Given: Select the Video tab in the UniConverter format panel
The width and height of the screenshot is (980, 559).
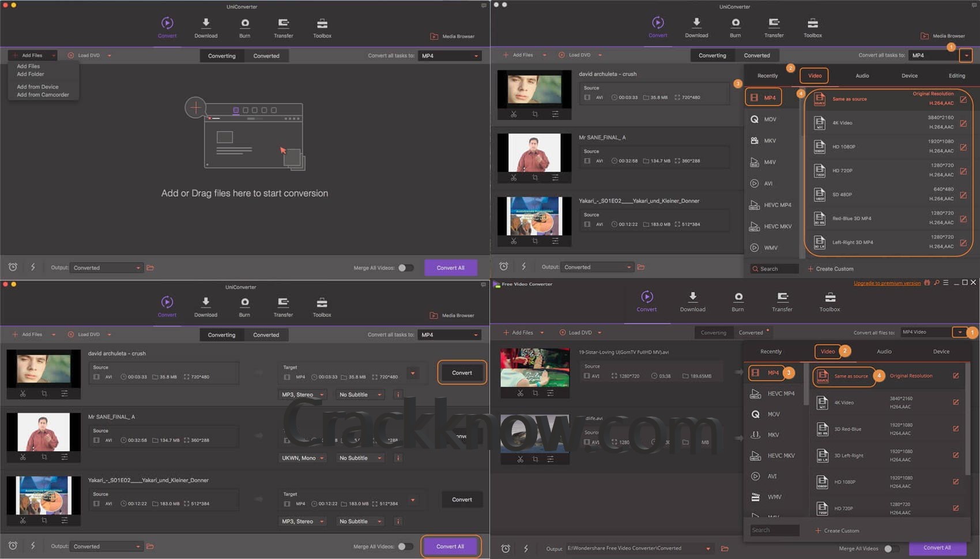Looking at the screenshot, I should pos(815,76).
